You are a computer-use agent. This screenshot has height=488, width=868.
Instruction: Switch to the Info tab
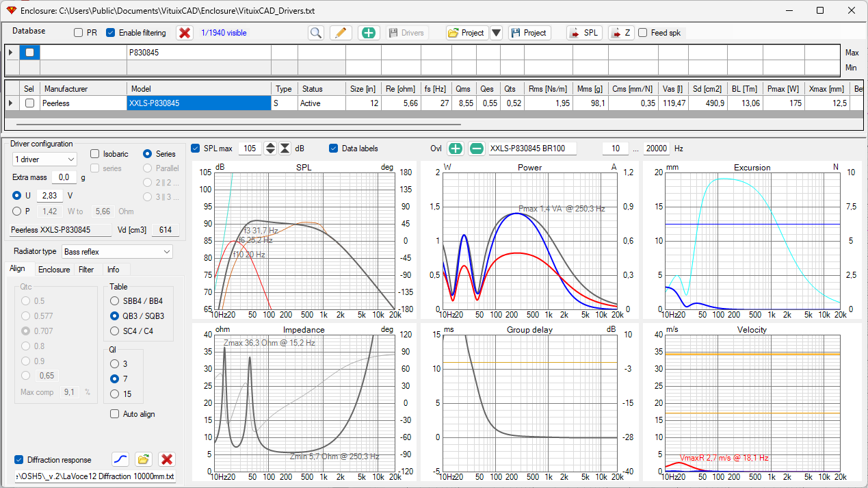tap(114, 269)
